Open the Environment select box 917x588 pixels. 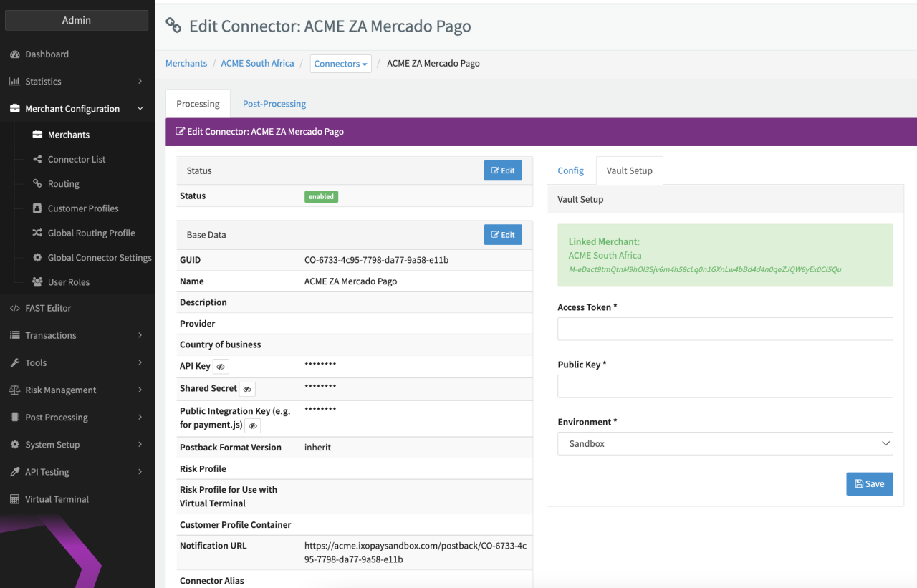(724, 444)
